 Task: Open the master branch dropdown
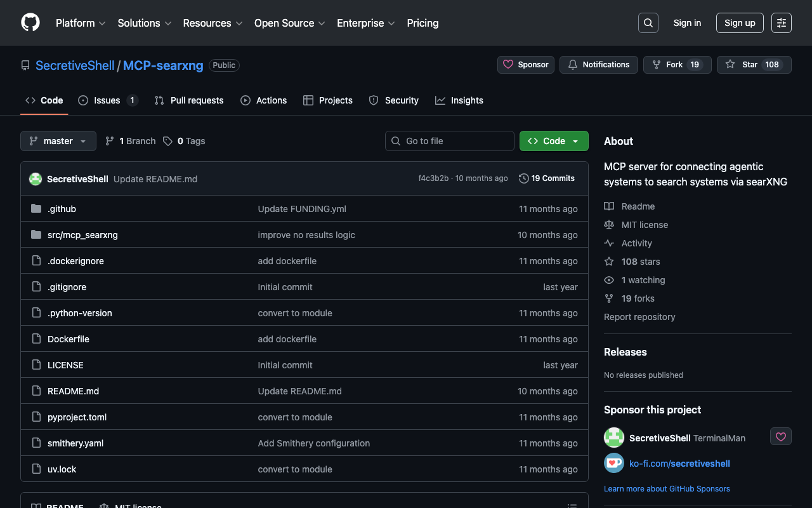[x=58, y=141]
